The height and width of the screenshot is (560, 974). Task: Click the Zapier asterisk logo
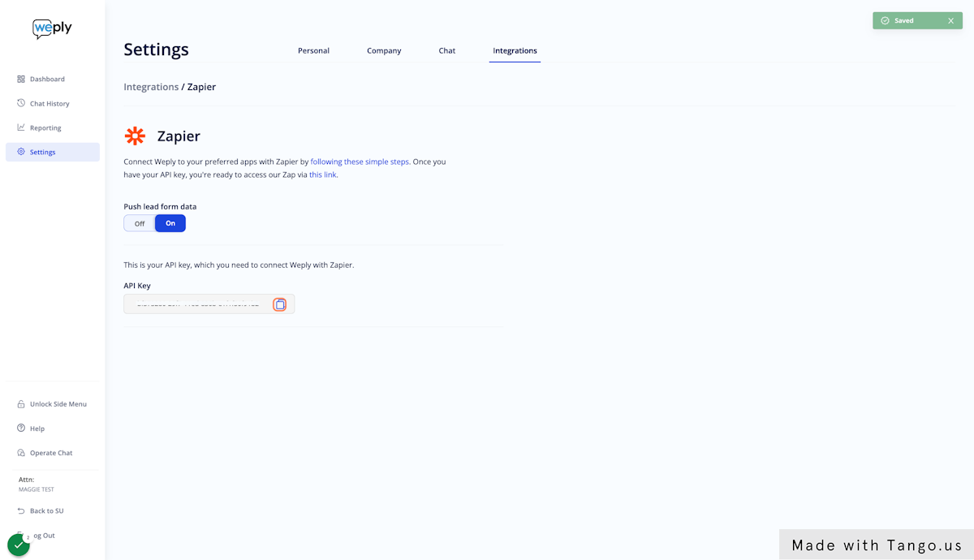coord(135,136)
